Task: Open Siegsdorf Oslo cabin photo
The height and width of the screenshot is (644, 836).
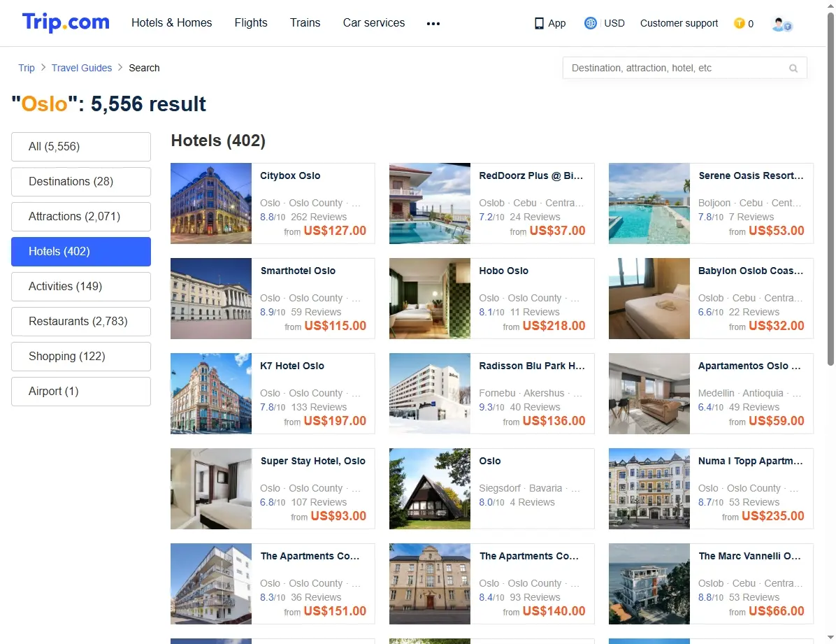Action: (430, 489)
